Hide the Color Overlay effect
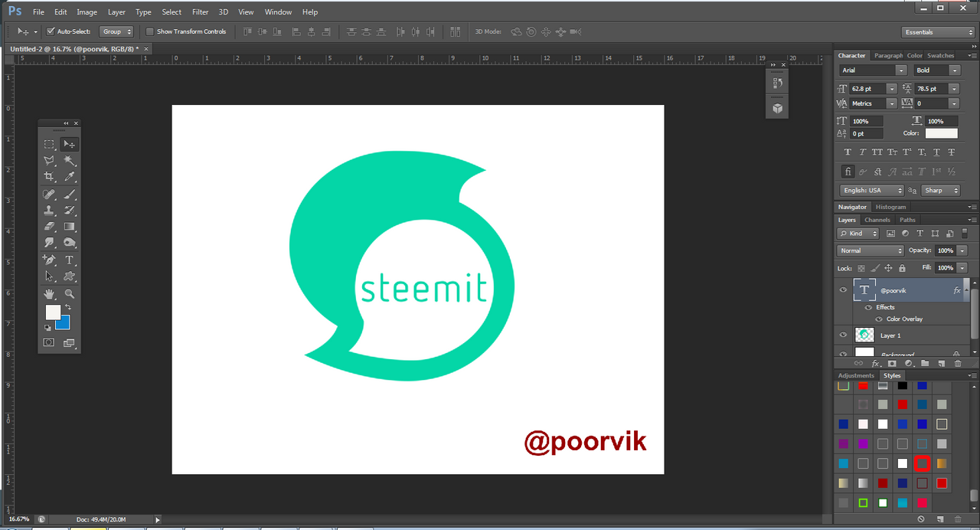 click(880, 319)
